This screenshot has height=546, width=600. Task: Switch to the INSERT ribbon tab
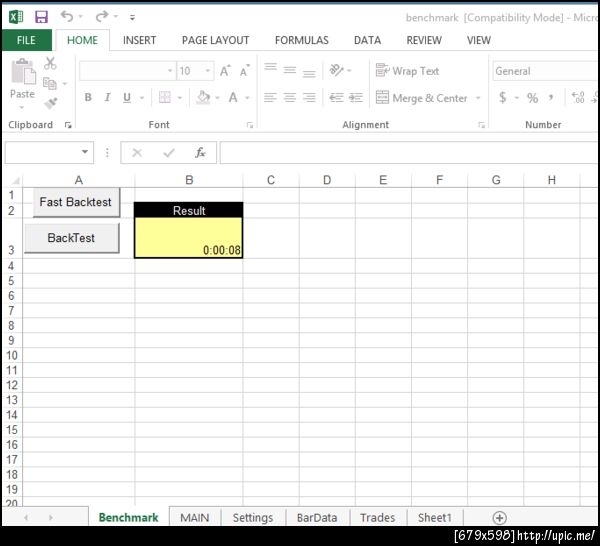click(x=139, y=40)
